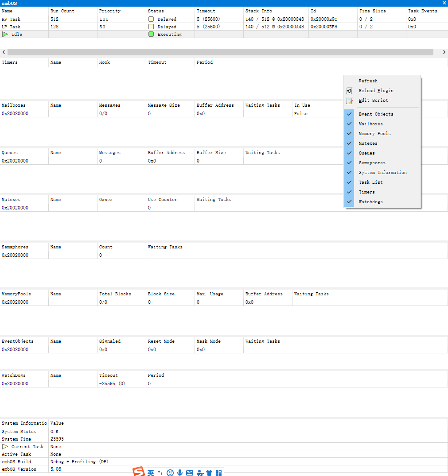Image resolution: width=448 pixels, height=476 pixels.
Task: Click the HP Task Id 0x20000E9C
Action: click(324, 19)
